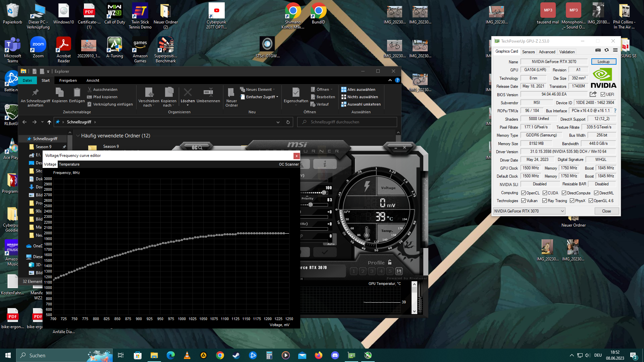Image resolution: width=644 pixels, height=362 pixels.
Task: Switch to Temperature tab in curve editor
Action: coord(69,164)
